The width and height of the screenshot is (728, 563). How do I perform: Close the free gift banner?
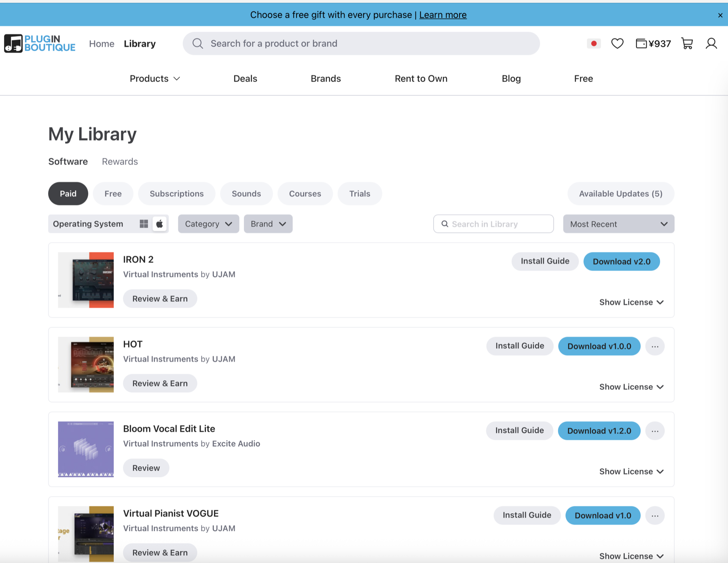[720, 15]
